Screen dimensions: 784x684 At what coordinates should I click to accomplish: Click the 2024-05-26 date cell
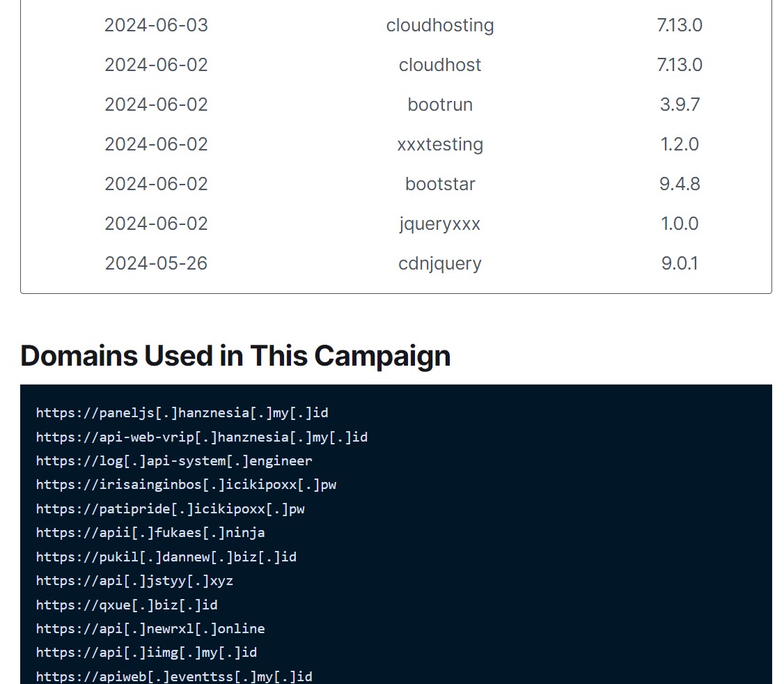click(156, 263)
